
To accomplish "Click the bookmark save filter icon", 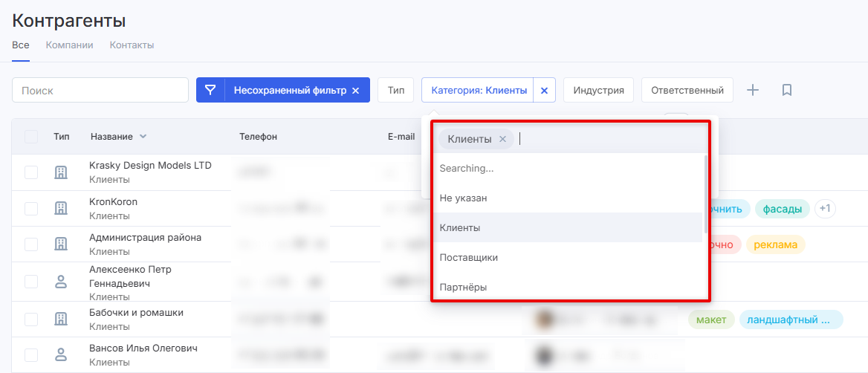I will [787, 90].
